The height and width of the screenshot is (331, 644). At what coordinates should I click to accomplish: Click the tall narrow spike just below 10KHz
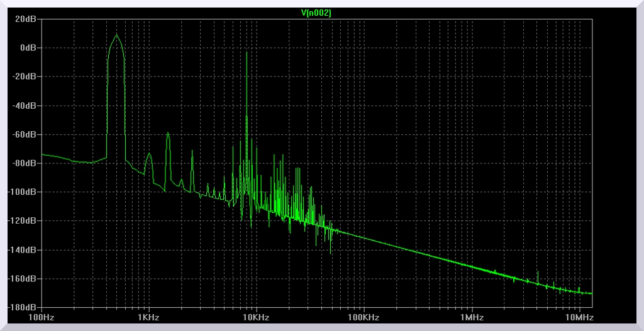[247, 53]
